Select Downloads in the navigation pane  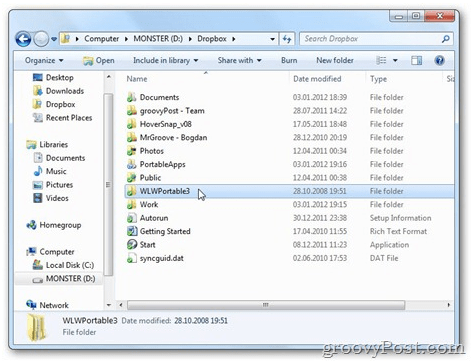[x=58, y=91]
